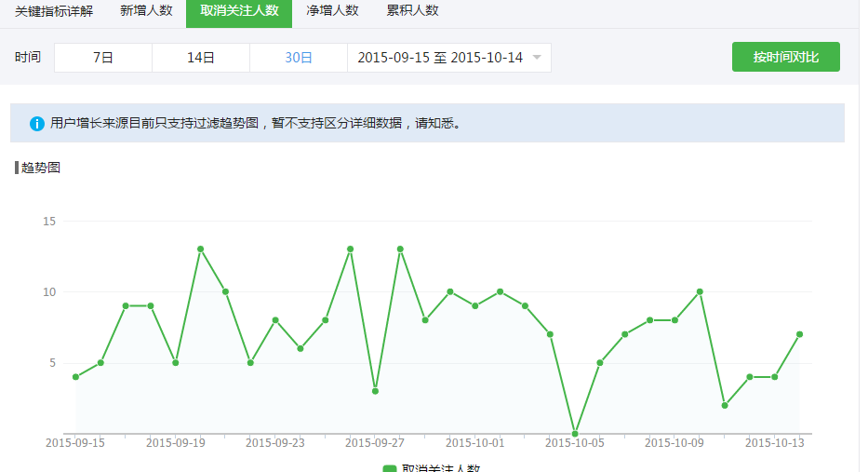Click the zero-value data point on 2015-10-05
The width and height of the screenshot is (868, 472).
tap(575, 434)
